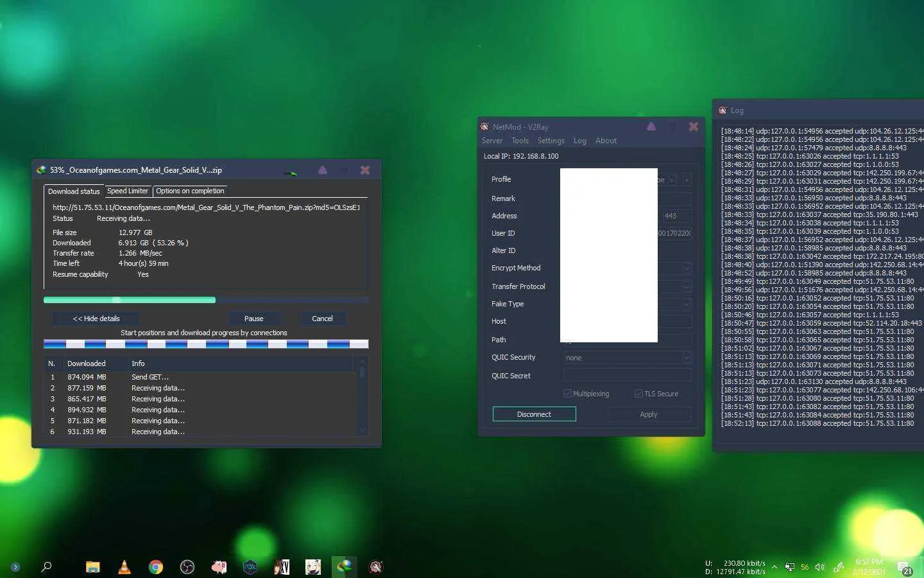Viewport: 924px width, 578px height.
Task: Open the Server menu in NetMod
Action: point(492,141)
